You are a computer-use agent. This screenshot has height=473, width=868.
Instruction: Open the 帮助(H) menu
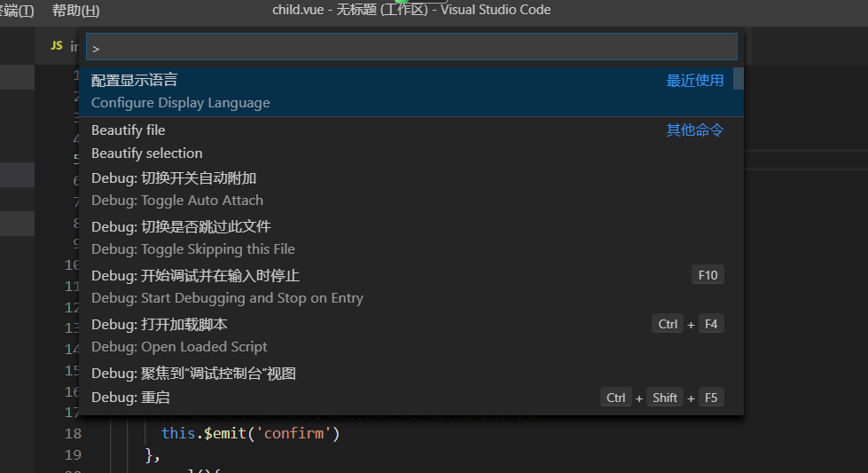pos(76,10)
